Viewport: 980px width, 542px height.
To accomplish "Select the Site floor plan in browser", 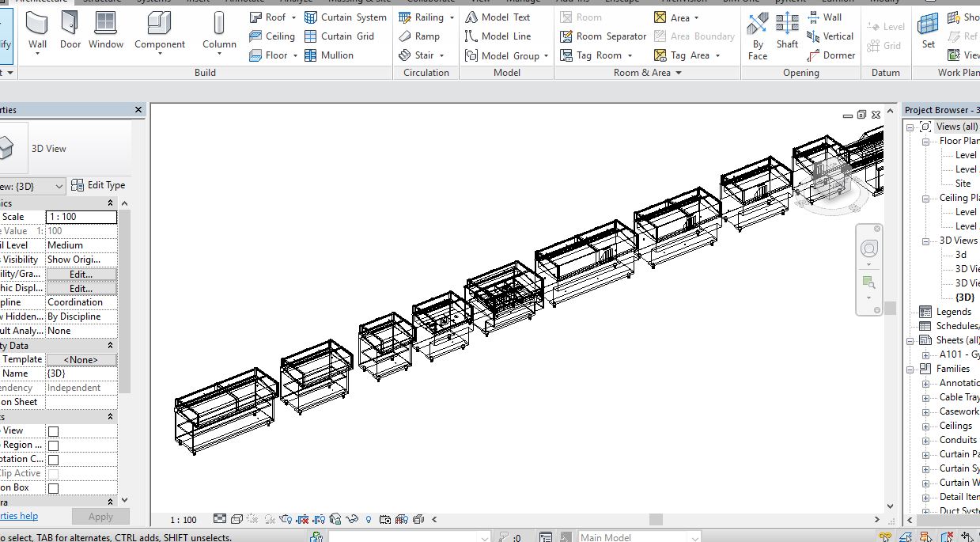I will (x=963, y=184).
